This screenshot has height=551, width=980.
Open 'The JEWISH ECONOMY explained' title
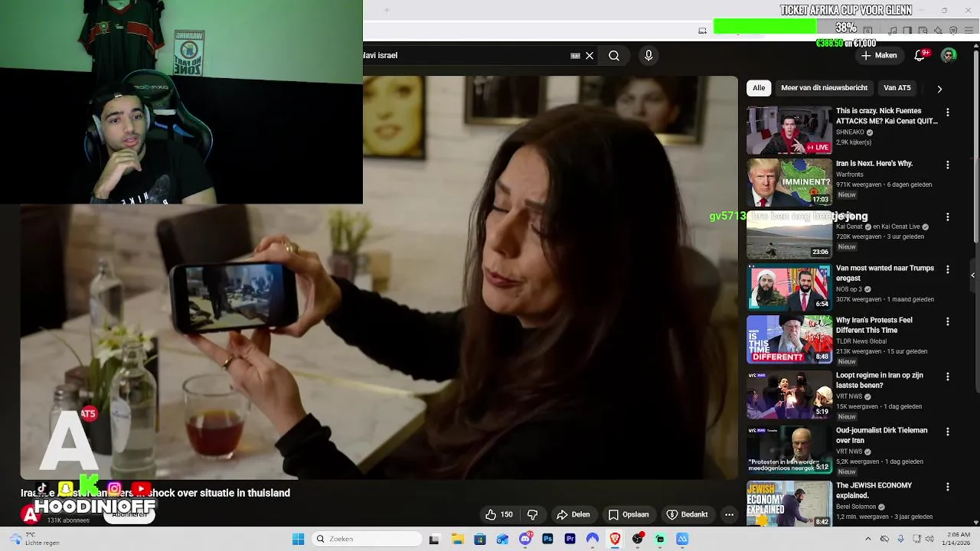click(x=874, y=491)
